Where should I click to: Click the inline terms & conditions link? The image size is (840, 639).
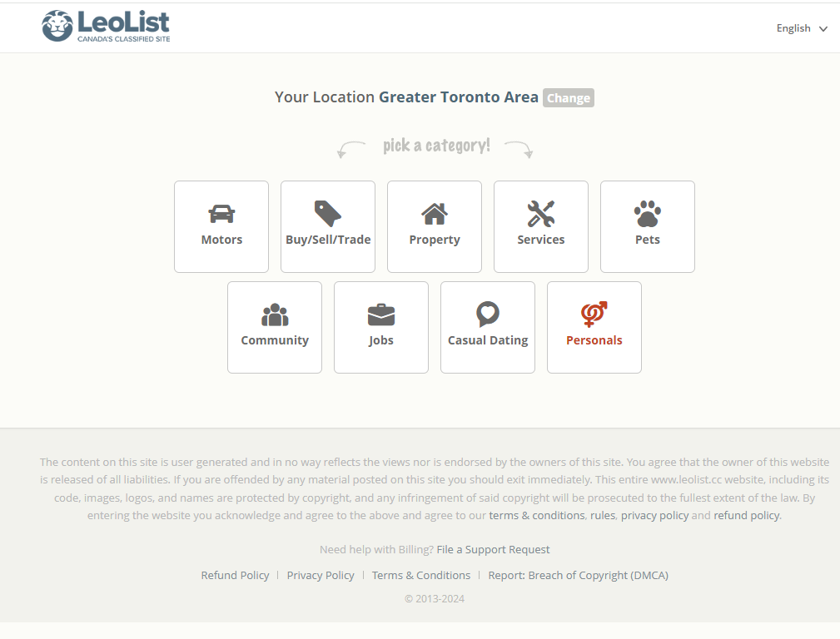(x=537, y=515)
